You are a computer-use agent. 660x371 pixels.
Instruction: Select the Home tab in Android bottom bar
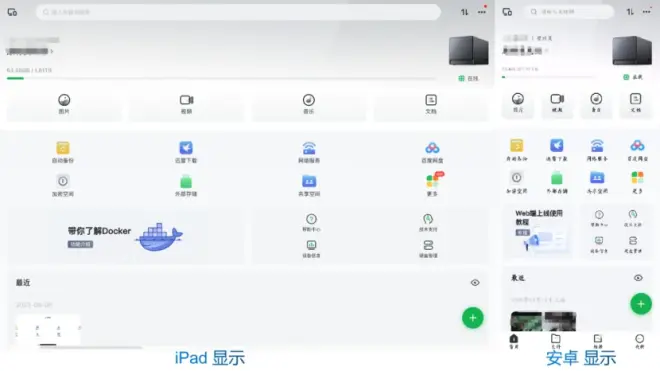[x=514, y=342]
